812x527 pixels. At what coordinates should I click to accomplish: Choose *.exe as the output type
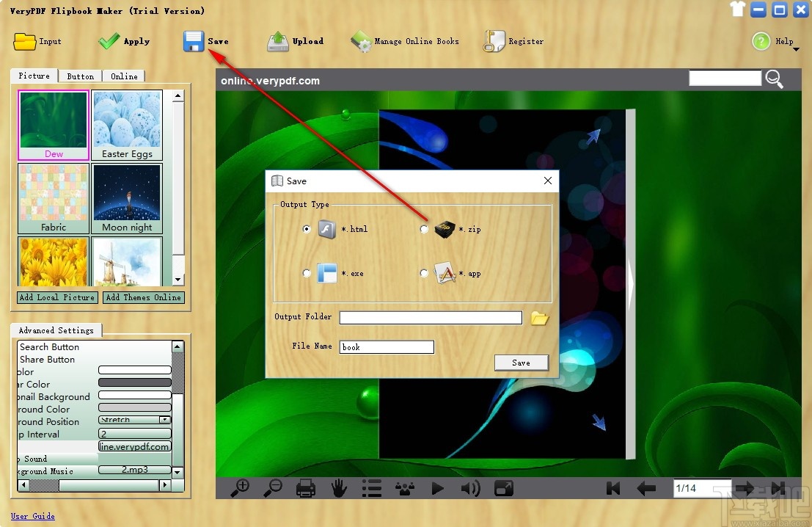[306, 273]
